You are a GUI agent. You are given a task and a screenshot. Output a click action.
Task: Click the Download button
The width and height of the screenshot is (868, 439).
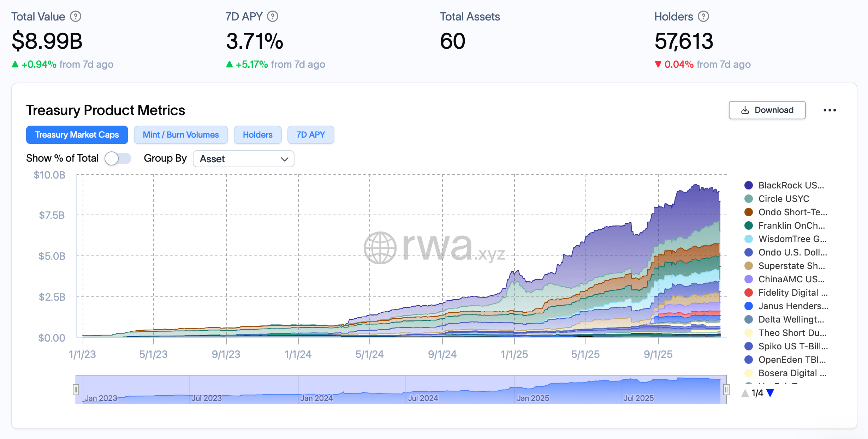click(x=767, y=110)
